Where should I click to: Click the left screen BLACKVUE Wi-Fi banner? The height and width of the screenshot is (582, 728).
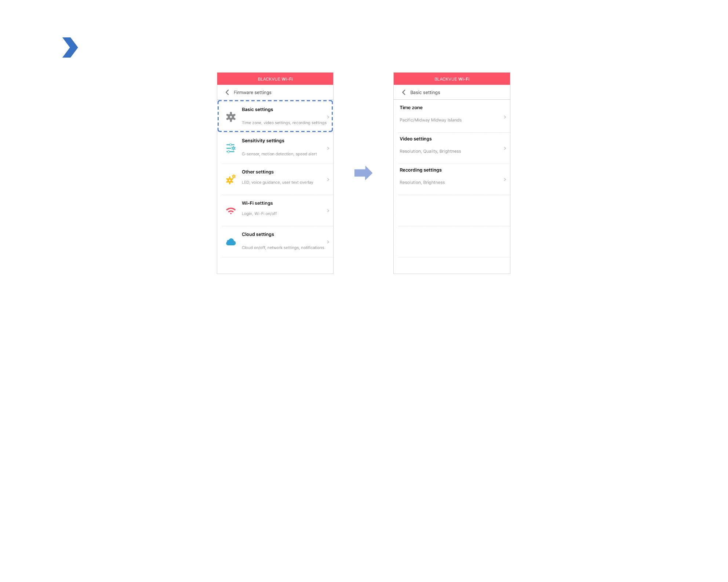click(275, 79)
